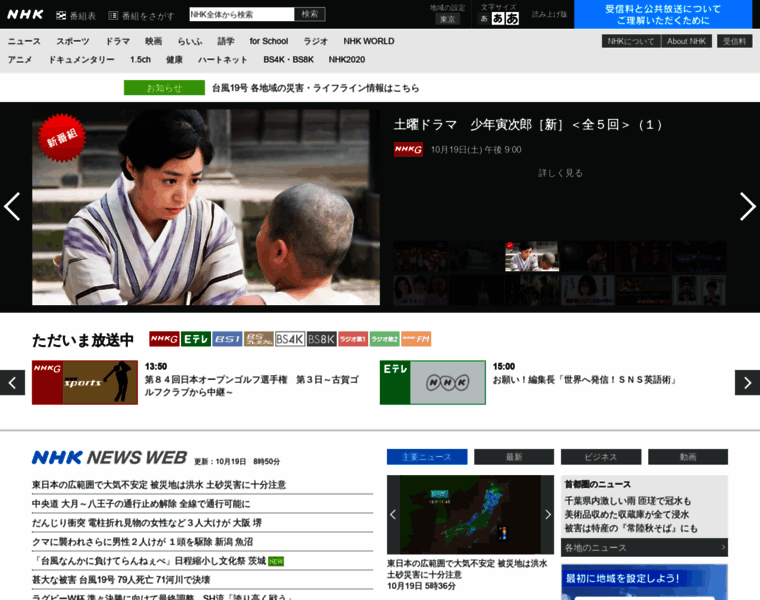
Task: Open the NHK logo home link
Action: (x=25, y=15)
